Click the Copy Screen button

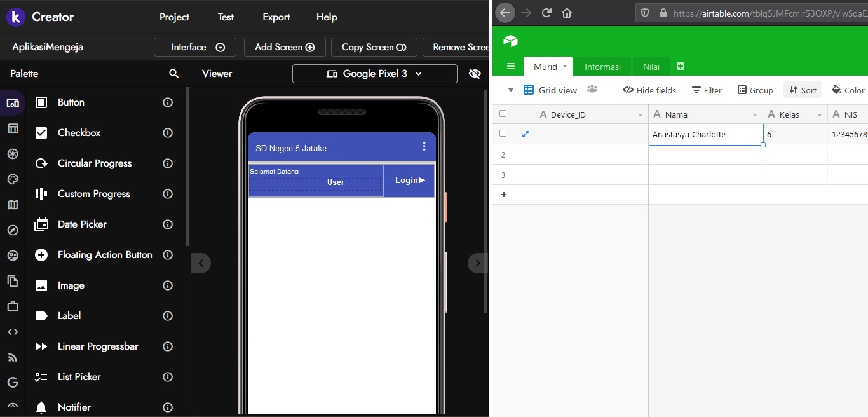(374, 47)
